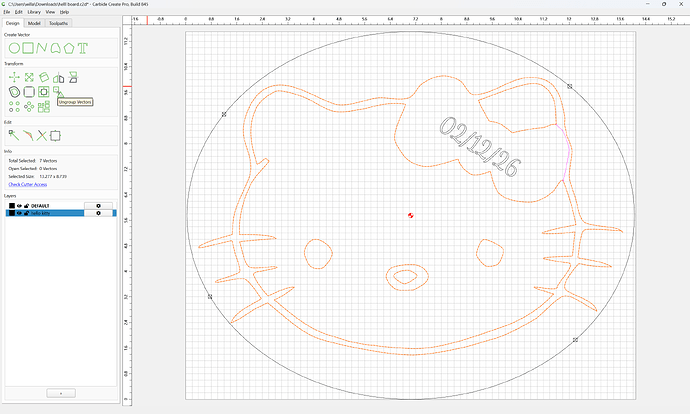Click the Total Selected 7 Vectors text
Screen dimensions: 690x414
pyautogui.click(x=33, y=161)
